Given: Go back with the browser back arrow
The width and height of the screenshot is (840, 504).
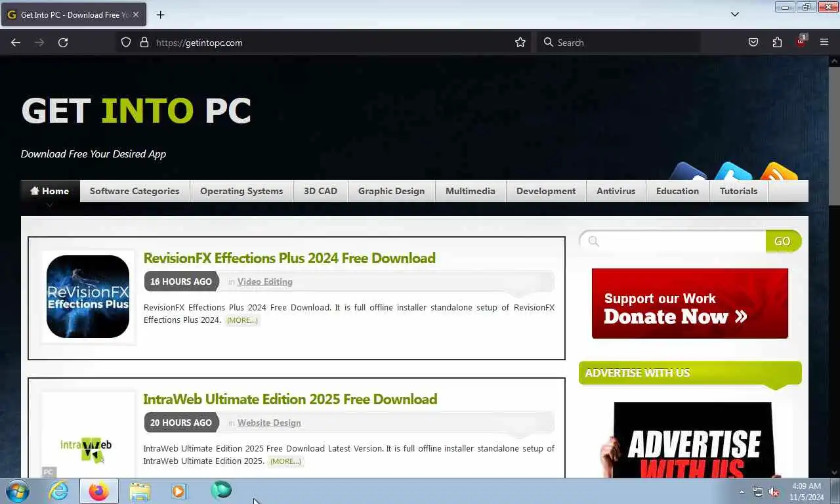Looking at the screenshot, I should point(16,42).
